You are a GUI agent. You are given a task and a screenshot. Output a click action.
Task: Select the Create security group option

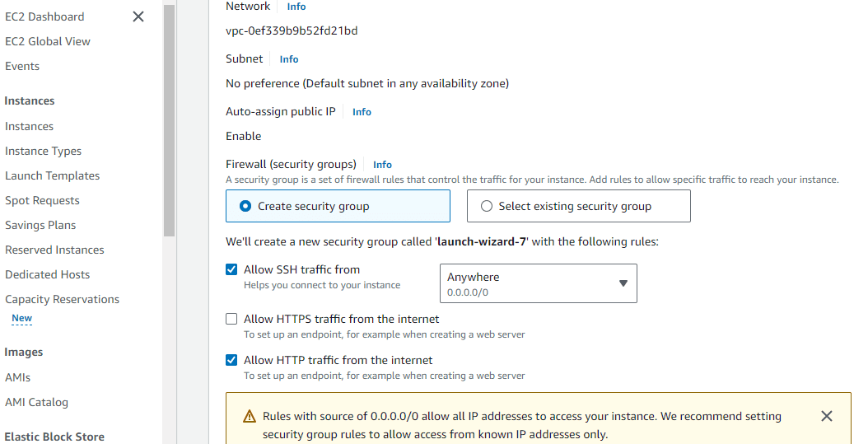pos(245,207)
